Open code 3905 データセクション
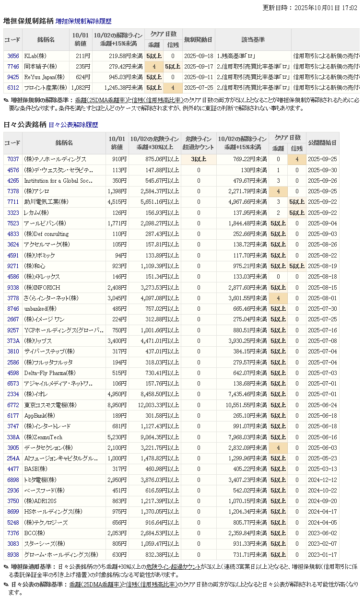The height and width of the screenshot is (598, 364). click(13, 448)
